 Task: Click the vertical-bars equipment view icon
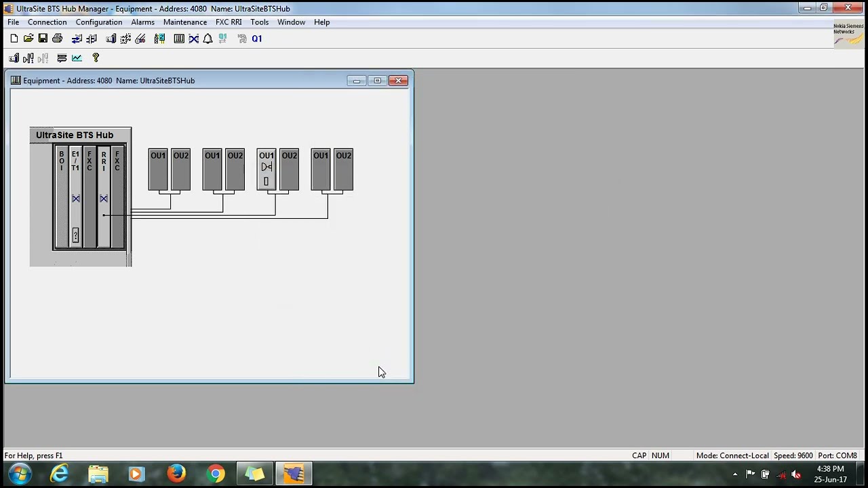pyautogui.click(x=179, y=39)
